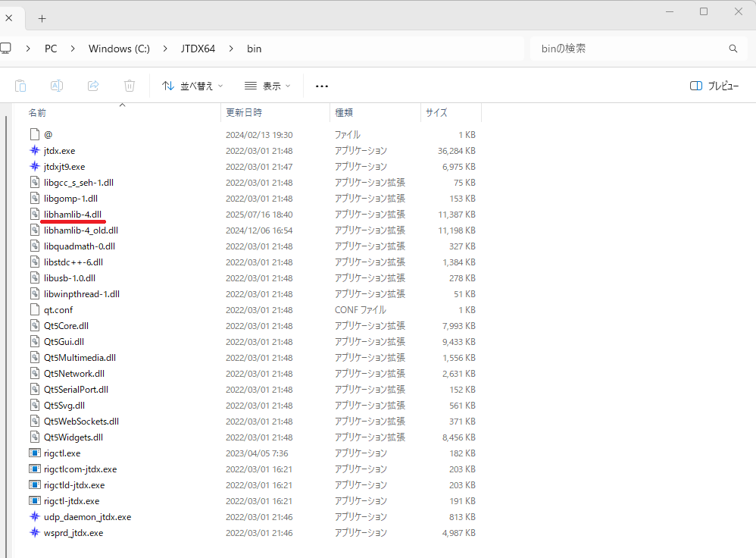The image size is (756, 558).
Task: Click the monitor icon at address bar start
Action: 5,49
